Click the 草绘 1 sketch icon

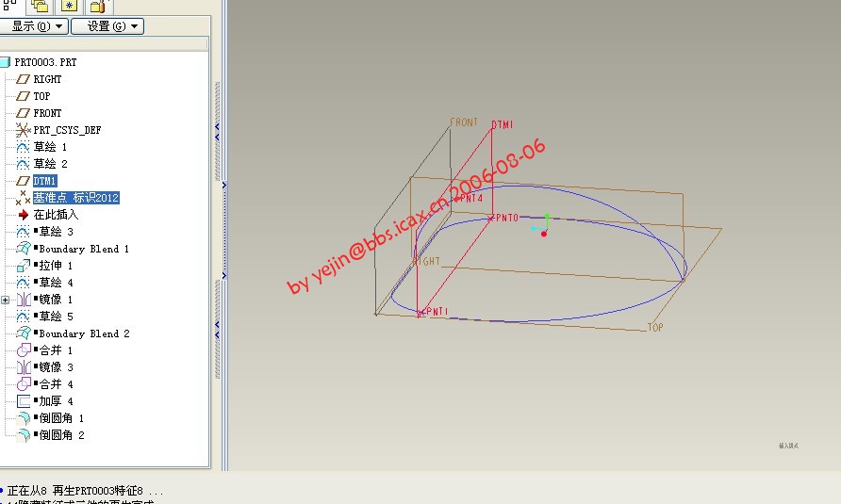23,147
